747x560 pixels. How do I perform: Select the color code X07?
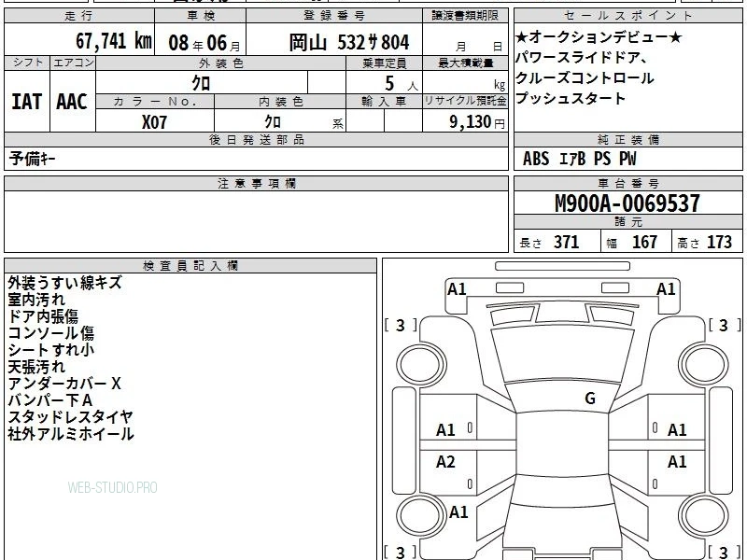click(x=154, y=122)
